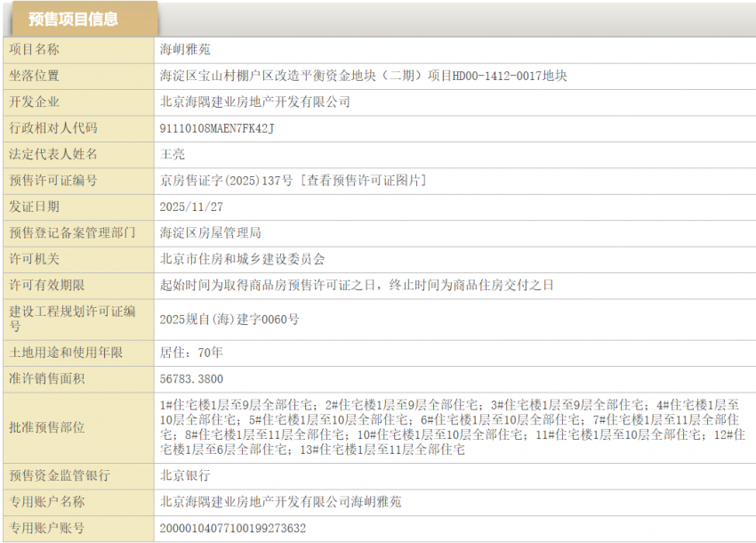
Task: Click permit number 京房售证字(2025)137号
Action: point(226,181)
